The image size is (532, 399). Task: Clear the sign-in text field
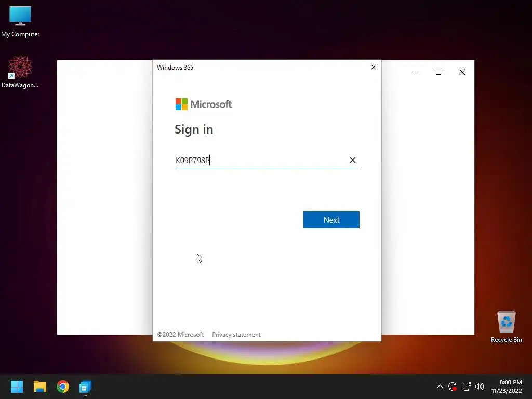click(x=353, y=160)
